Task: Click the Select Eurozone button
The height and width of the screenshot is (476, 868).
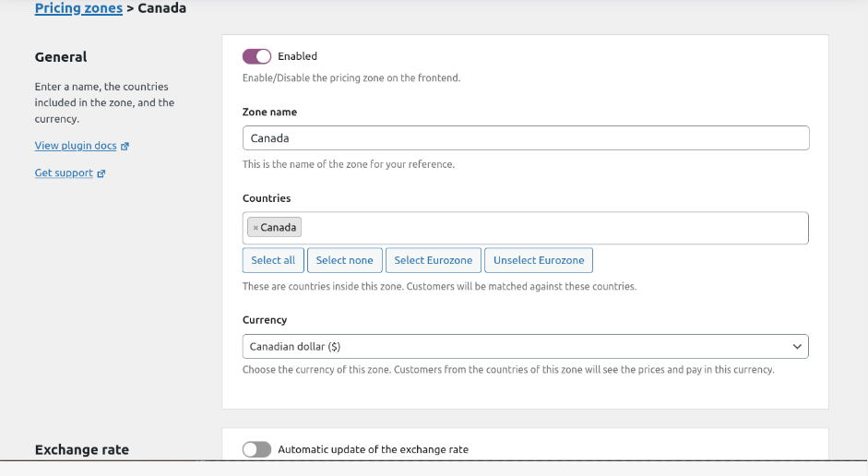Action: tap(434, 260)
